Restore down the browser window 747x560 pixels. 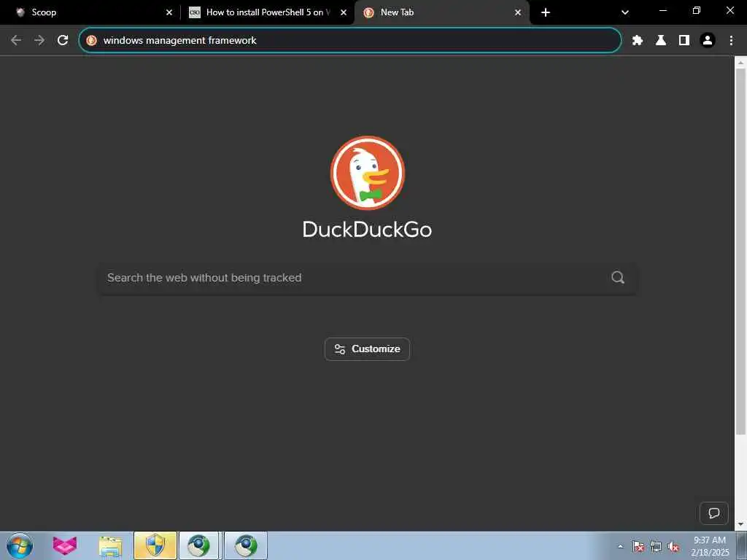click(x=696, y=10)
